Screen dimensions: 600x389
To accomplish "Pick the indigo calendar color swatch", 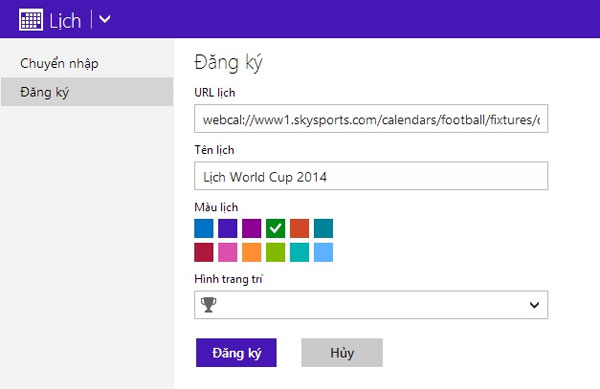I will point(228,228).
